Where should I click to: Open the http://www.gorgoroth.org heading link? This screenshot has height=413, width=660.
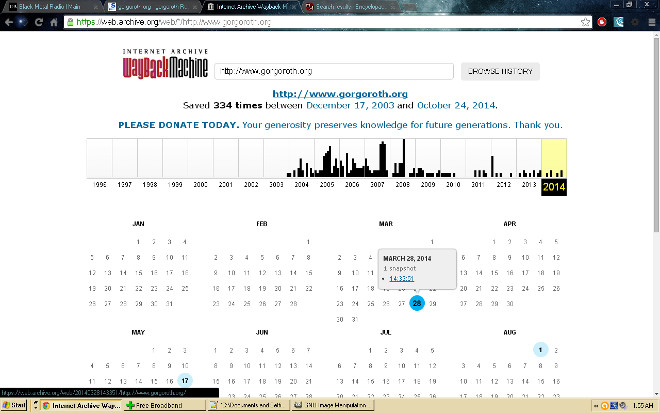click(x=340, y=93)
